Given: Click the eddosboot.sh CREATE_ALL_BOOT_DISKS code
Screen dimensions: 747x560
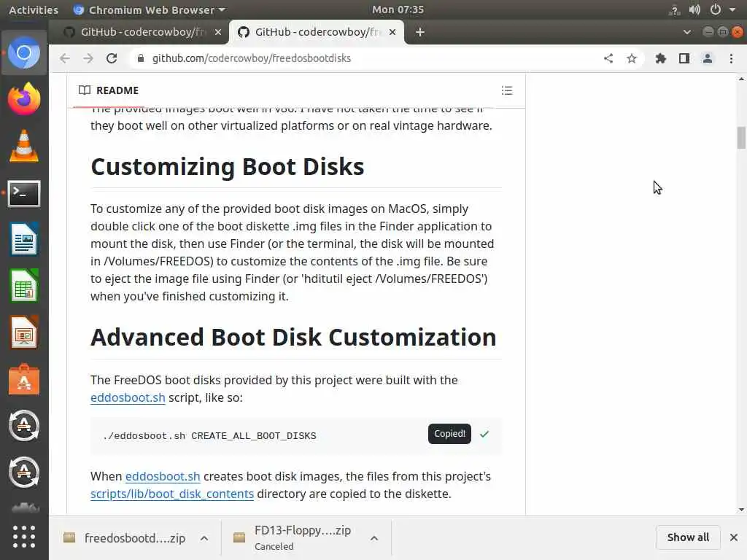Looking at the screenshot, I should pyautogui.click(x=209, y=436).
